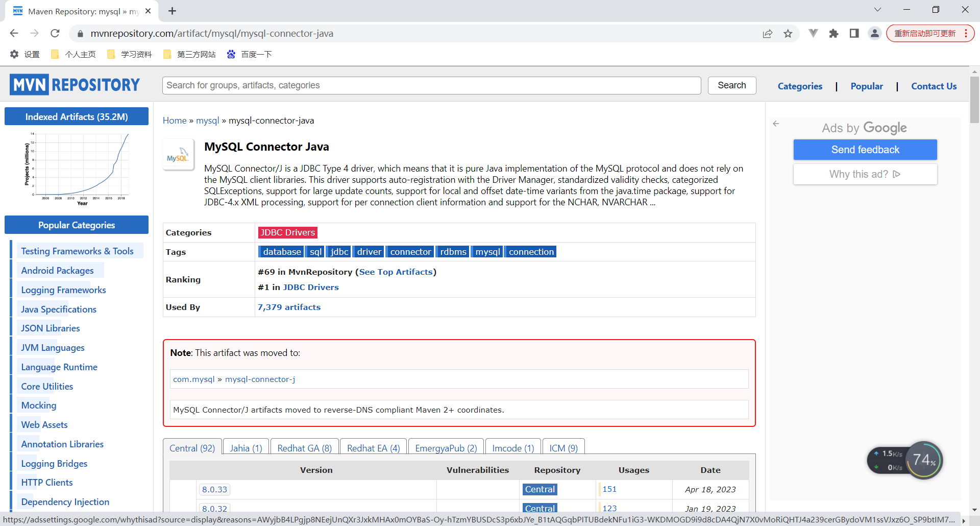The width and height of the screenshot is (980, 526).
Task: Open the tab search dropdown chevron
Action: click(x=877, y=10)
